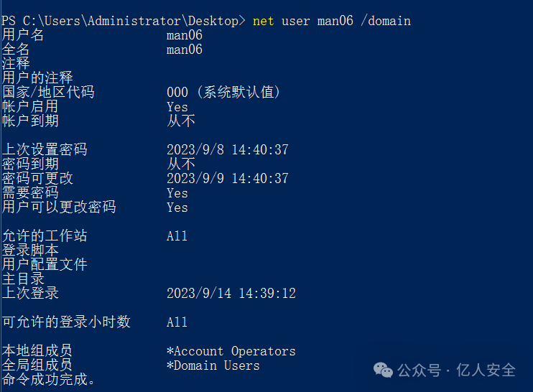Click the *Account Operators group text

pyautogui.click(x=231, y=351)
